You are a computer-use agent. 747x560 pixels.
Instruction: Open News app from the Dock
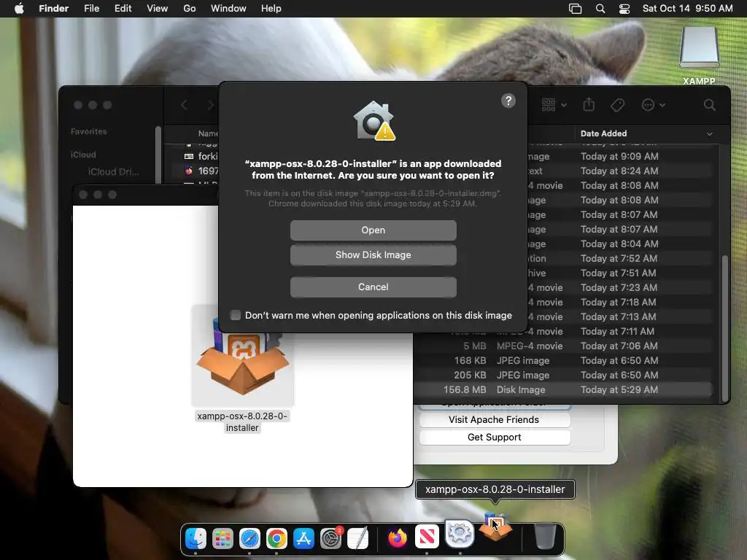pos(427,537)
